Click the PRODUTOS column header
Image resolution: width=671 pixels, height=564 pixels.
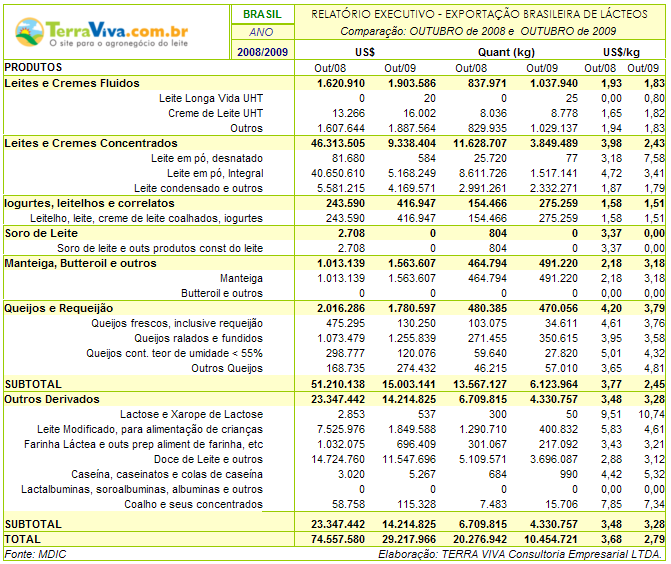click(x=33, y=67)
